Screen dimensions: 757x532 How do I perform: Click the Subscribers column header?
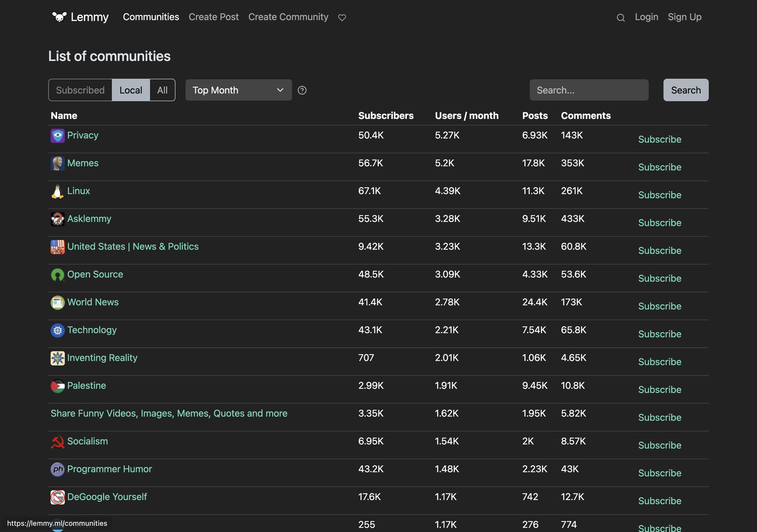(386, 116)
